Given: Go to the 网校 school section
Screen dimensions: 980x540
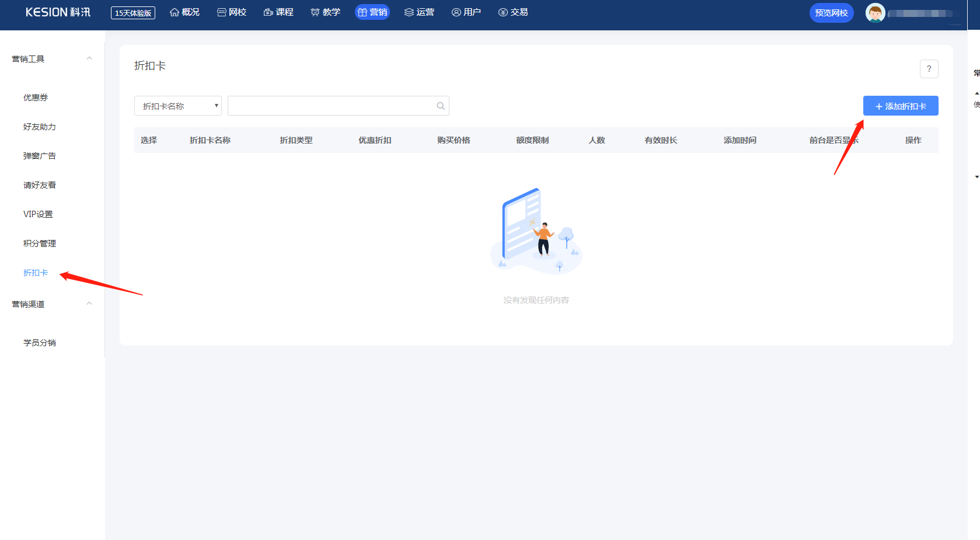Looking at the screenshot, I should click(x=232, y=12).
